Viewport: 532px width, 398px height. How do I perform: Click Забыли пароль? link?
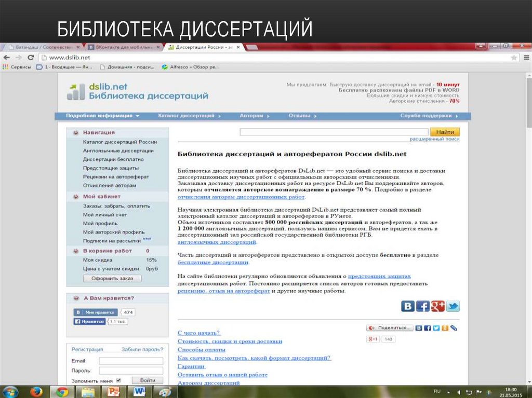pyautogui.click(x=142, y=349)
